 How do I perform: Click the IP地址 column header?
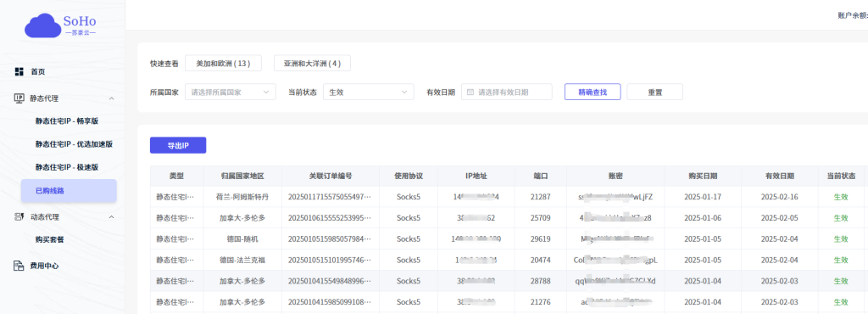[476, 176]
